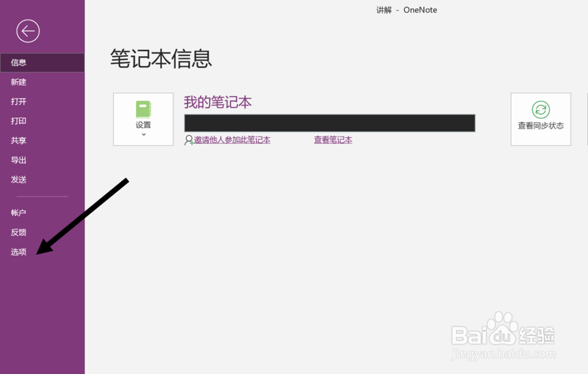Open the 新建 menu item
588x374 pixels.
[x=42, y=82]
